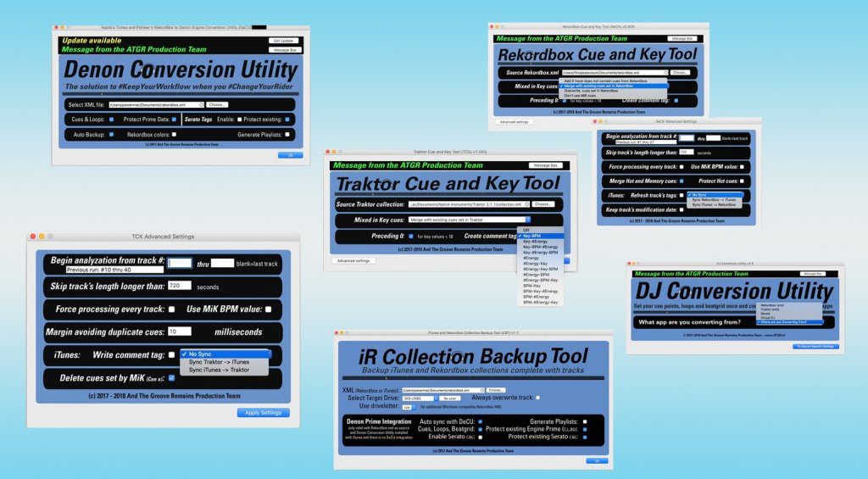Select Merge with existing cues set in Rekordbox
The width and height of the screenshot is (868, 479).
tap(614, 86)
